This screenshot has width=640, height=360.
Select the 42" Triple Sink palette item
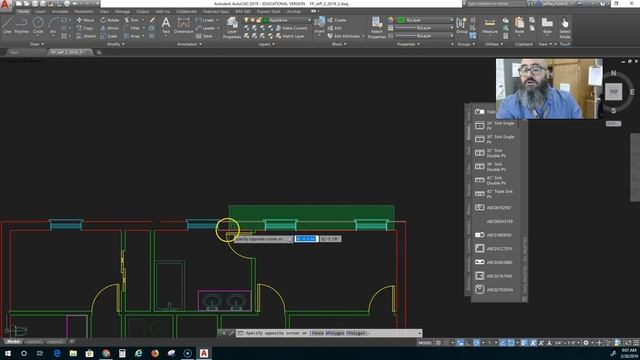495,193
